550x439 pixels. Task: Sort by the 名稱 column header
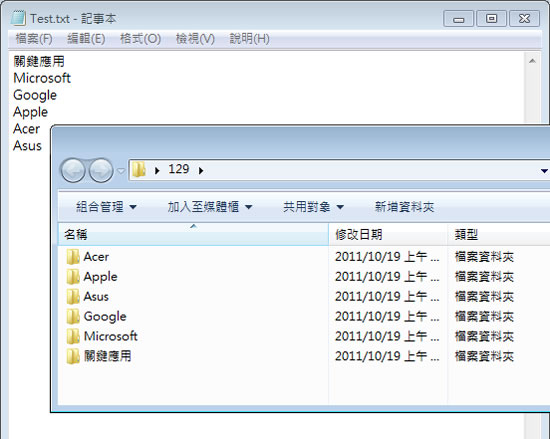pyautogui.click(x=193, y=234)
